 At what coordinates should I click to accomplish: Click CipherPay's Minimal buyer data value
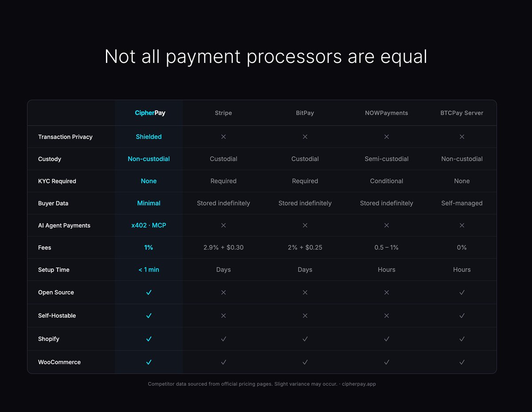coord(149,203)
